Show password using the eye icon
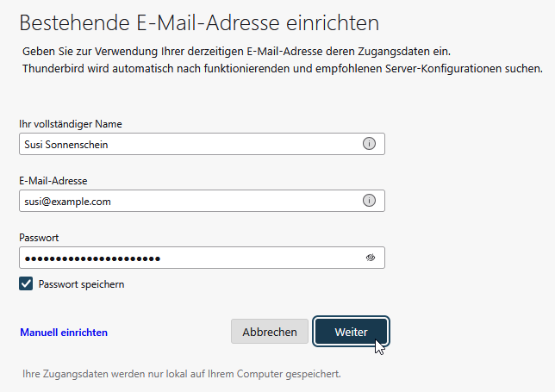 coord(370,258)
